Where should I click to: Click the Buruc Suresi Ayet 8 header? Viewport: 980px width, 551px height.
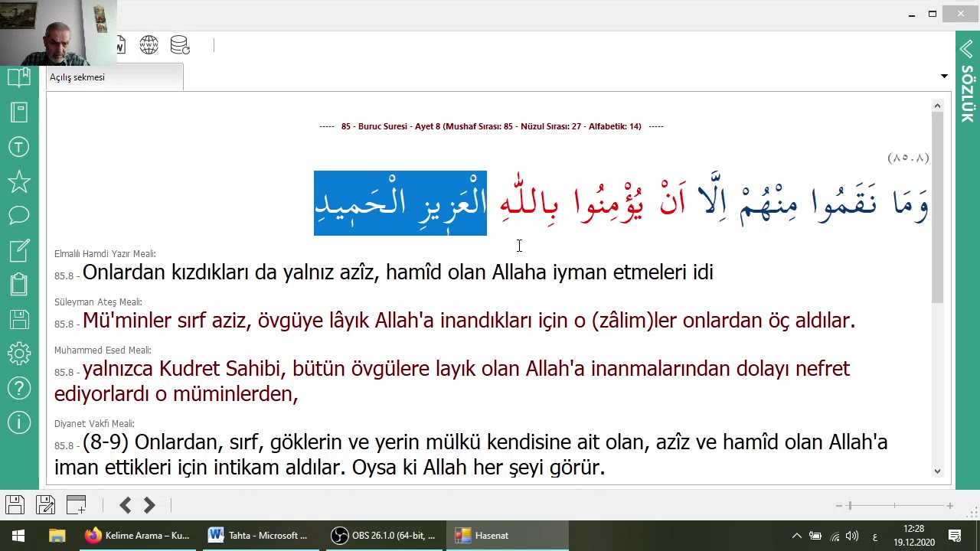click(492, 126)
